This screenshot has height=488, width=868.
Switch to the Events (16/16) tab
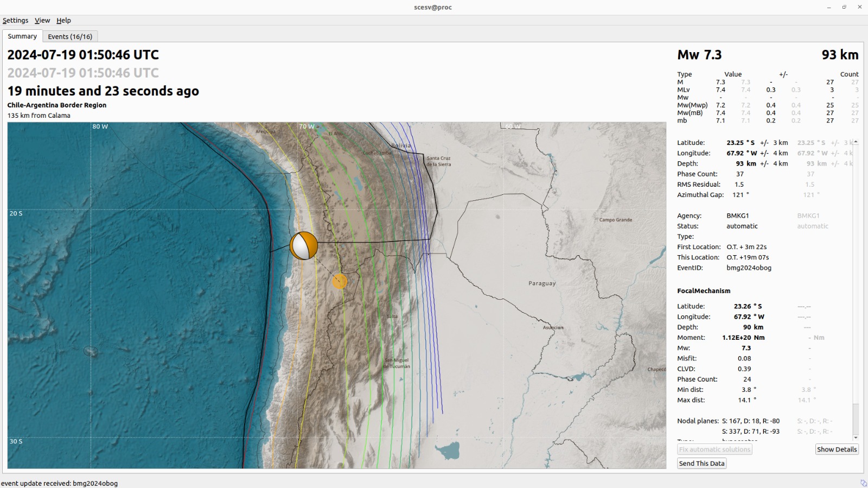(70, 36)
